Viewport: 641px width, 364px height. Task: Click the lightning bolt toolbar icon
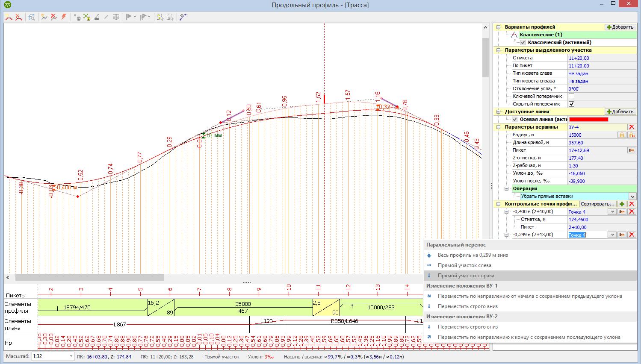[x=64, y=17]
